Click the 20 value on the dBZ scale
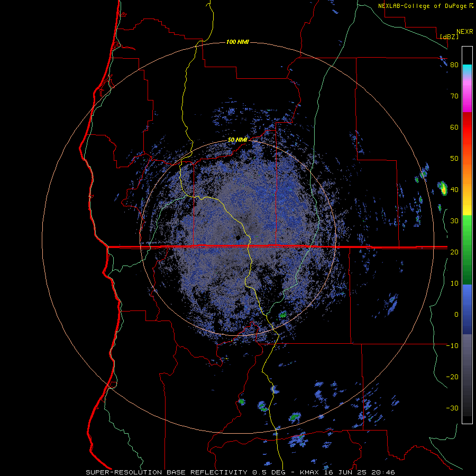Viewport: 476px width, 476px height. click(454, 252)
